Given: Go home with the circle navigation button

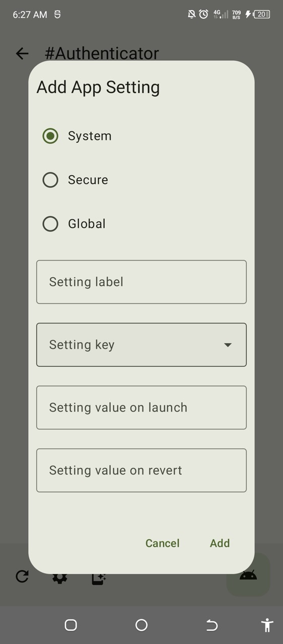Looking at the screenshot, I should point(141,625).
